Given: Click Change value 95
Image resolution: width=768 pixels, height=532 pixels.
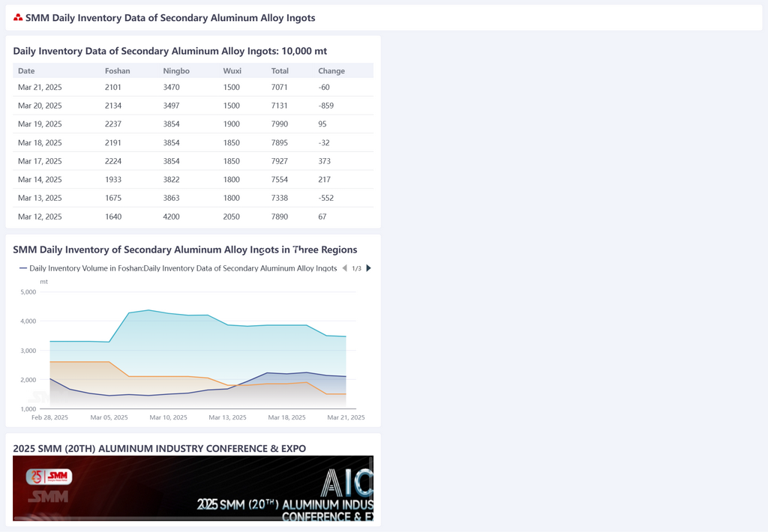Looking at the screenshot, I should (322, 124).
